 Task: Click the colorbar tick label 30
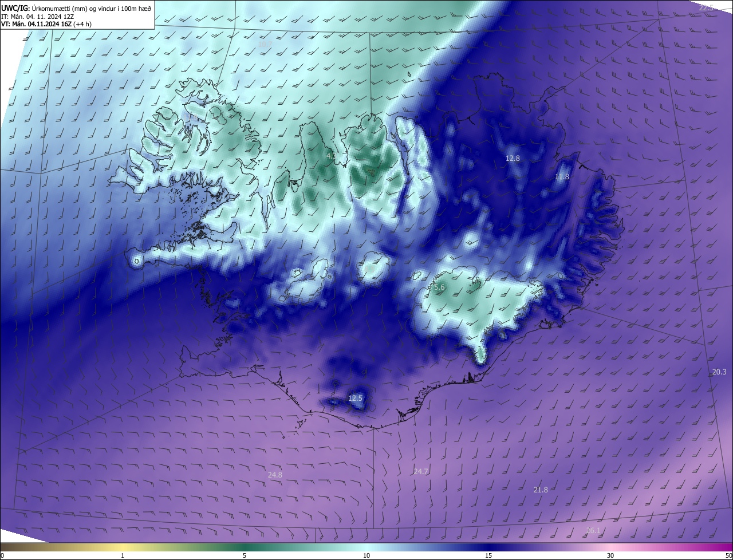(x=610, y=555)
